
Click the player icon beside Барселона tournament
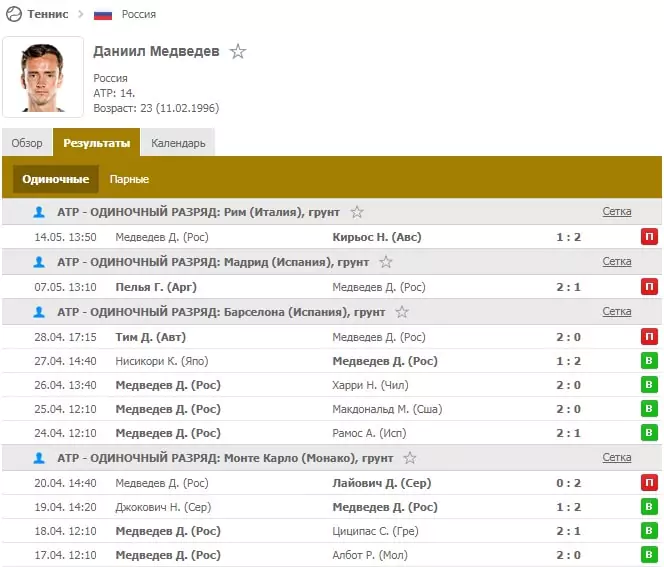click(x=39, y=312)
